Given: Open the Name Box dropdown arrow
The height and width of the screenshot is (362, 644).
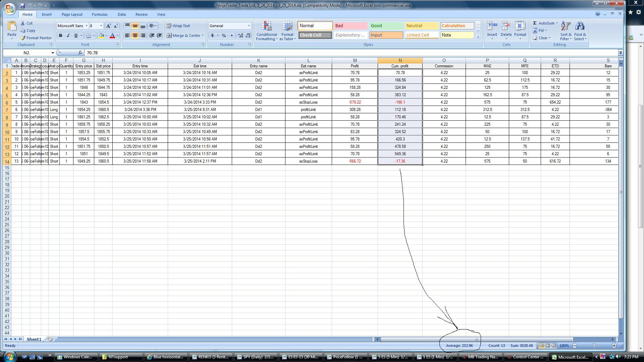Looking at the screenshot, I should click(x=53, y=53).
